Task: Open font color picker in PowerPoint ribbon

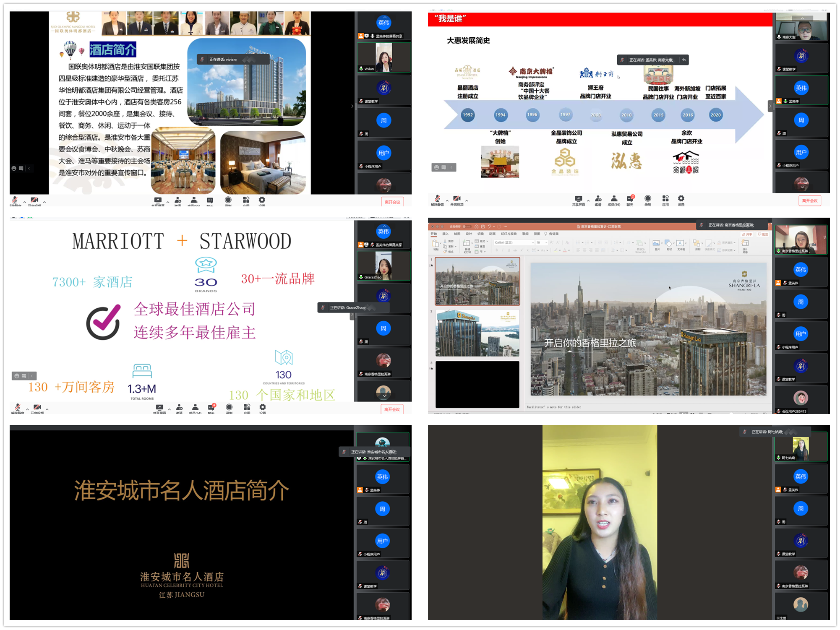Action: point(566,250)
